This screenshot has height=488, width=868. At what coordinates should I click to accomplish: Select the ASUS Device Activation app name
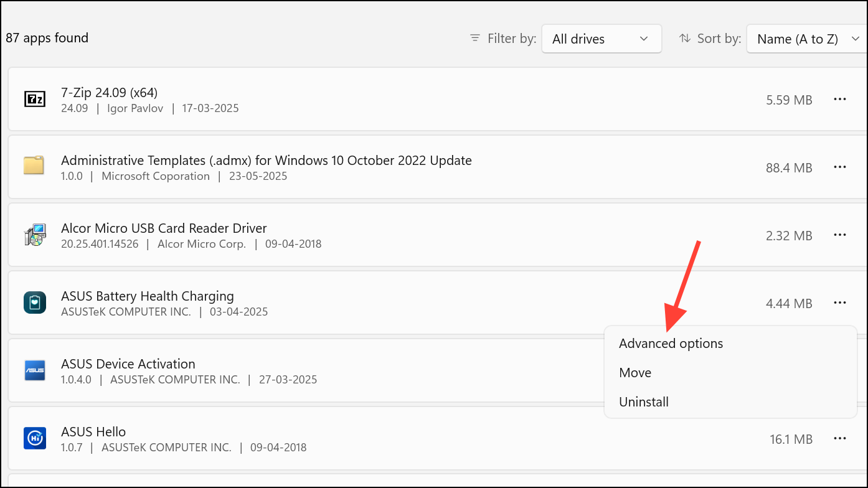tap(128, 364)
